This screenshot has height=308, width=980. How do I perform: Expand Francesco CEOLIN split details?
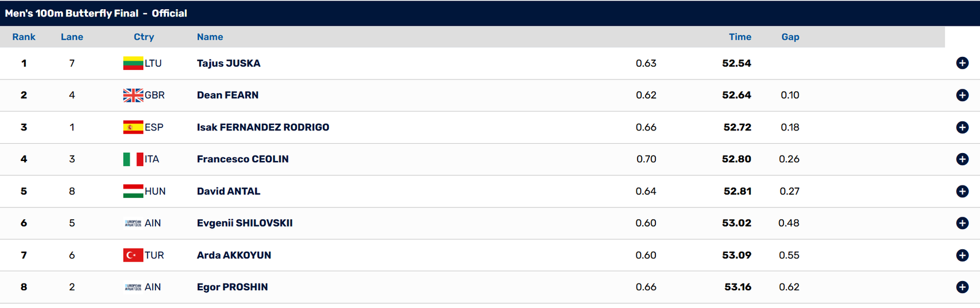pyautogui.click(x=962, y=159)
